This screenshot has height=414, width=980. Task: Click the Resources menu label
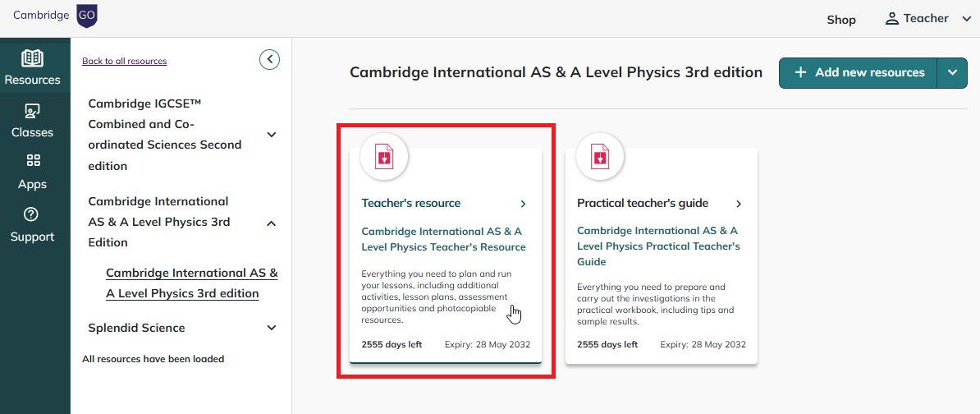[32, 80]
